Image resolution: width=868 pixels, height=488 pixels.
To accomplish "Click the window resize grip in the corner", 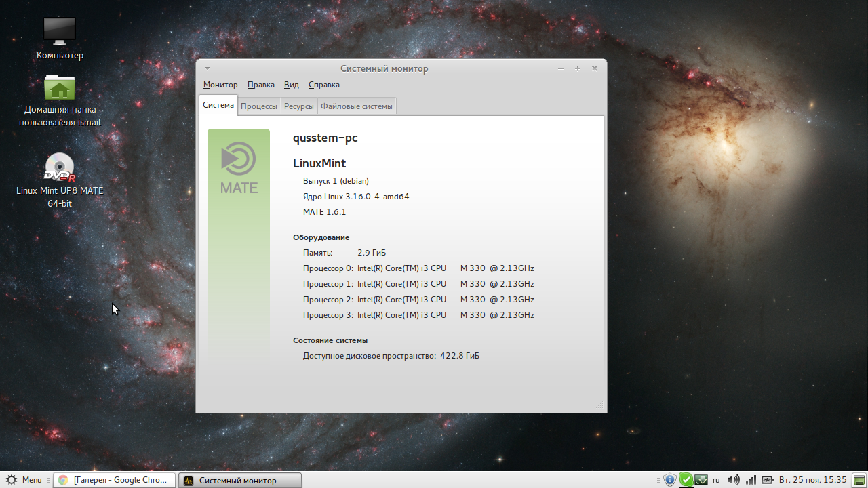I will pos(599,405).
